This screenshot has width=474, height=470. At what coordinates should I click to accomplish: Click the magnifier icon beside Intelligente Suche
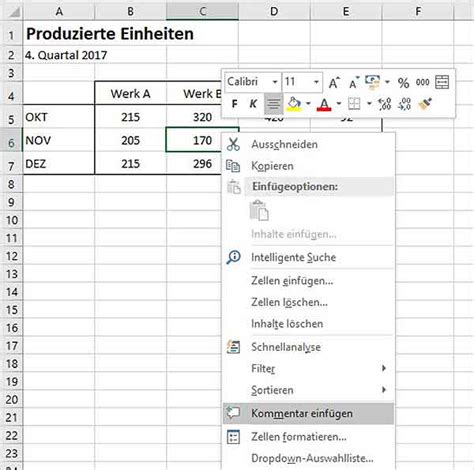click(x=233, y=257)
